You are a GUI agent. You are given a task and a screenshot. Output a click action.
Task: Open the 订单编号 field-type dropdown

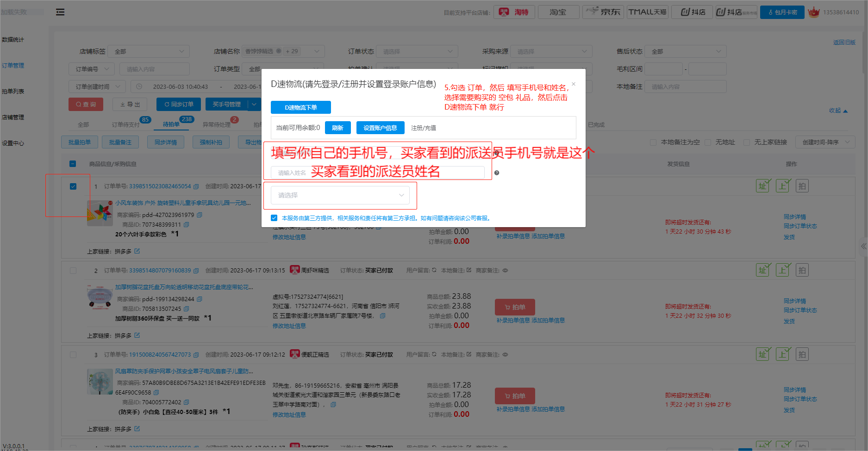tap(92, 69)
